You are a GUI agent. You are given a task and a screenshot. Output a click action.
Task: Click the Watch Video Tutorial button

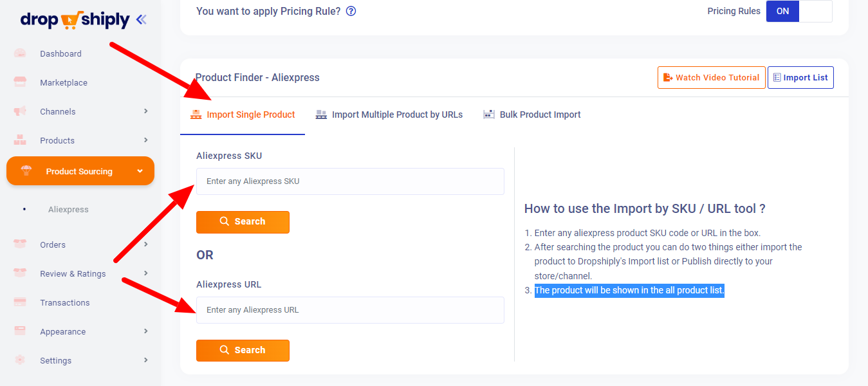[x=712, y=77]
